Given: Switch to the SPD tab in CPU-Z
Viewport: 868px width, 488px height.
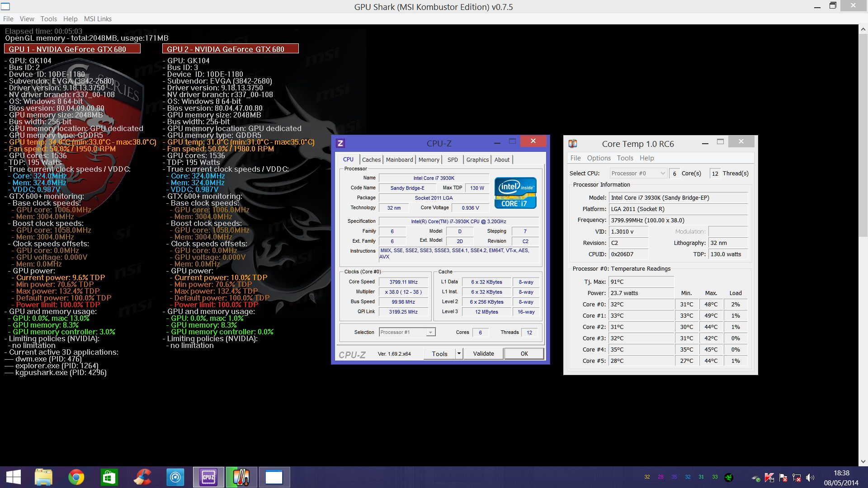Looking at the screenshot, I should click(x=453, y=160).
